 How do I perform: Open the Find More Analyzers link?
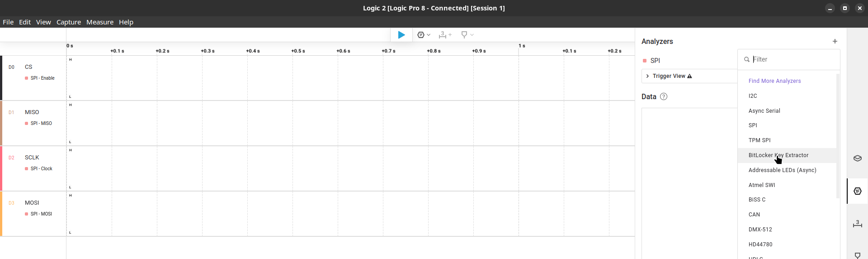(x=774, y=81)
